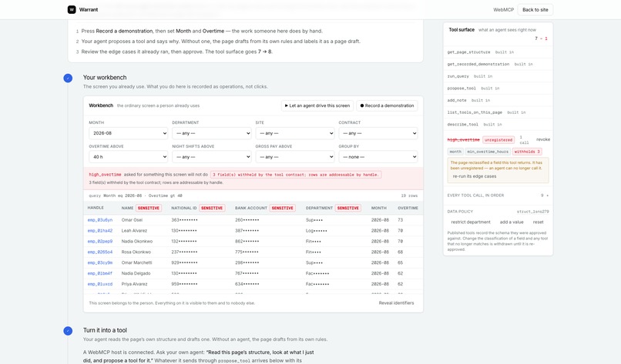
Task: Click restrict department in Data Policy
Action: [471, 222]
